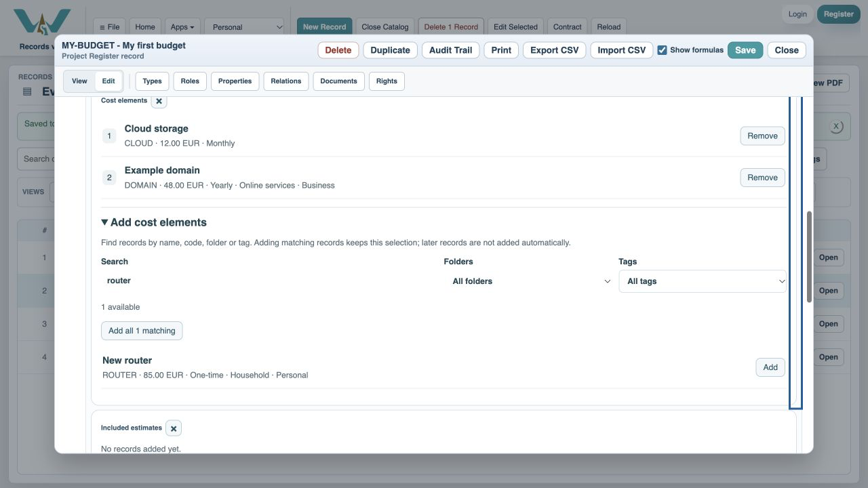
Task: Click the Register button in the header
Action: tap(839, 14)
